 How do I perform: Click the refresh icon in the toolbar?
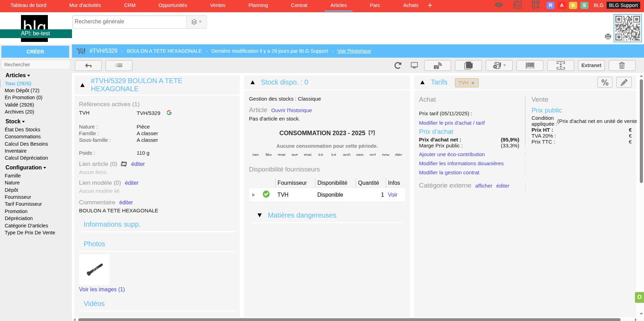pyautogui.click(x=398, y=65)
